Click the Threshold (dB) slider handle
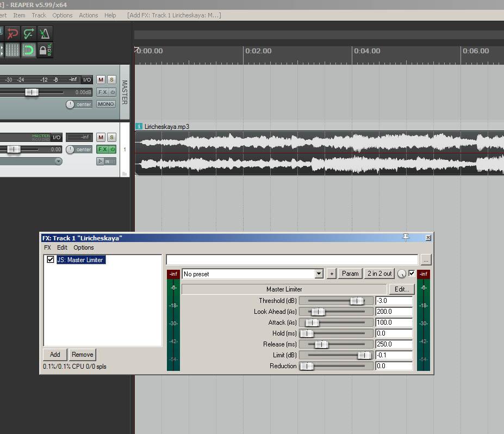504x434 pixels. (x=357, y=301)
